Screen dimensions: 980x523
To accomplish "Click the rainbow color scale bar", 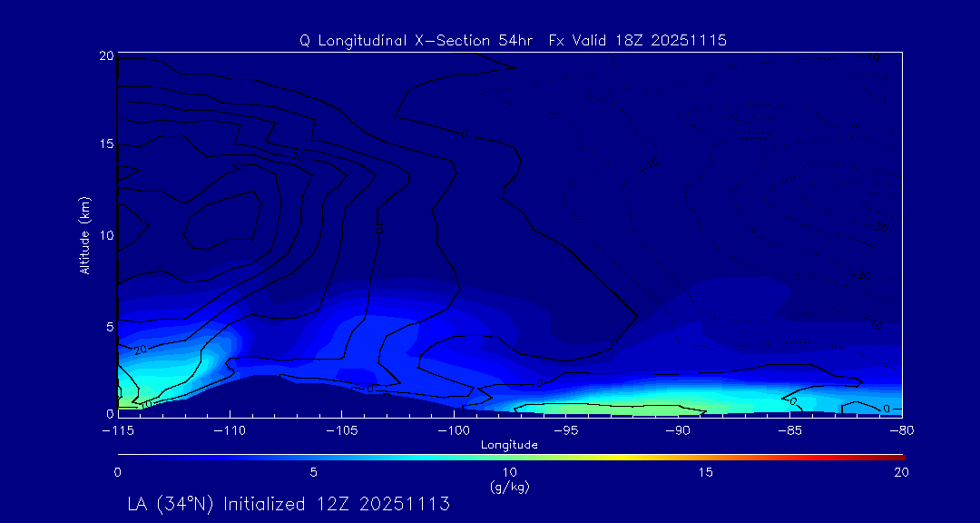I will 511,458.
